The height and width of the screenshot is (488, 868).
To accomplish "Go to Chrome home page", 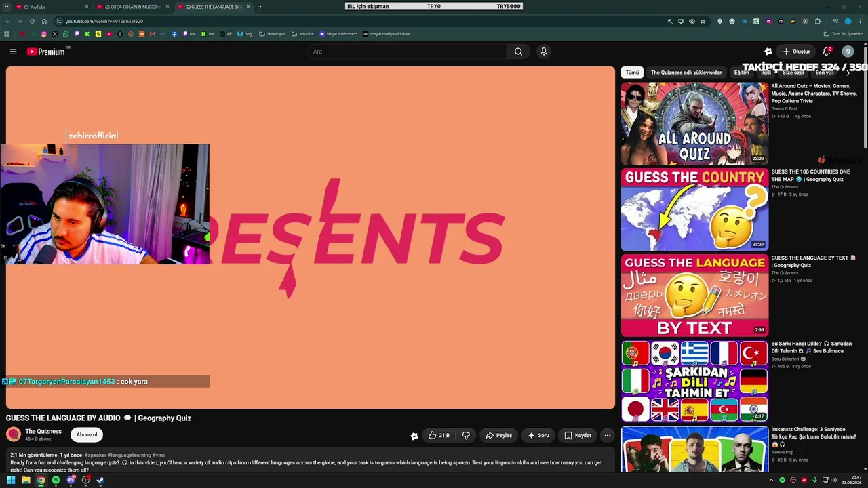I will pos(44,21).
